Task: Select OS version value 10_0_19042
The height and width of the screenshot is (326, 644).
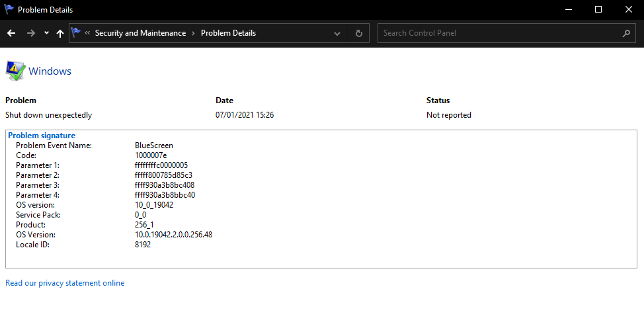Action: pyautogui.click(x=154, y=204)
